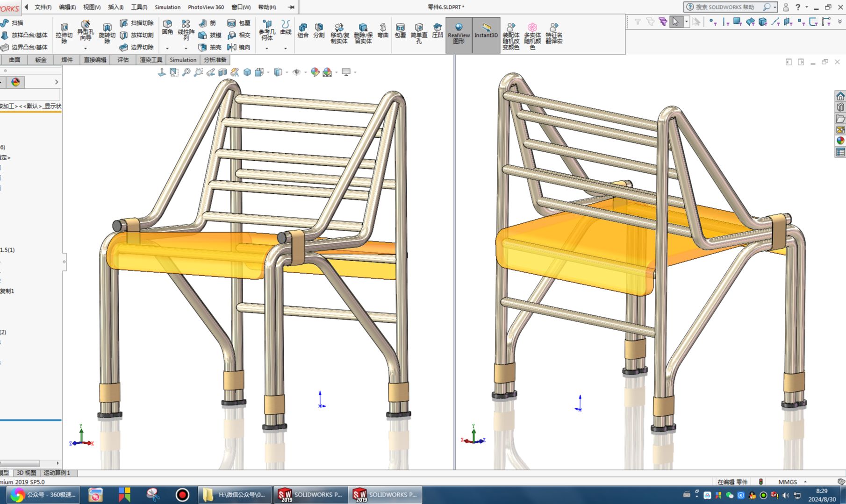Run the 特征名翻译宏 macro button
The width and height of the screenshot is (846, 504).
[x=554, y=33]
